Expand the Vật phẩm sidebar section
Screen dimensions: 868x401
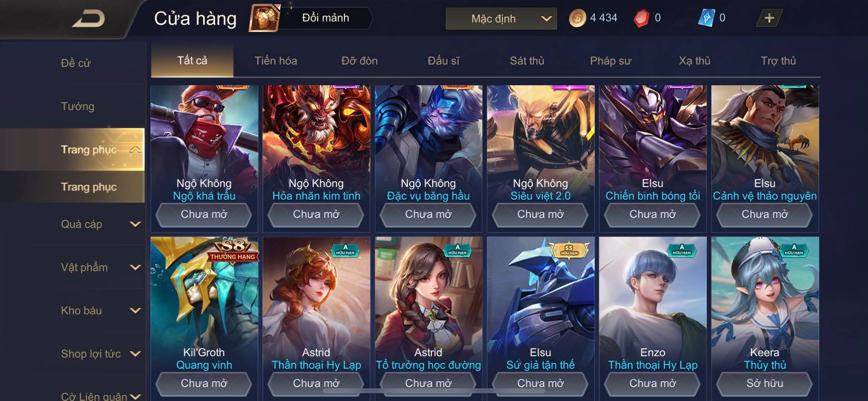click(135, 267)
